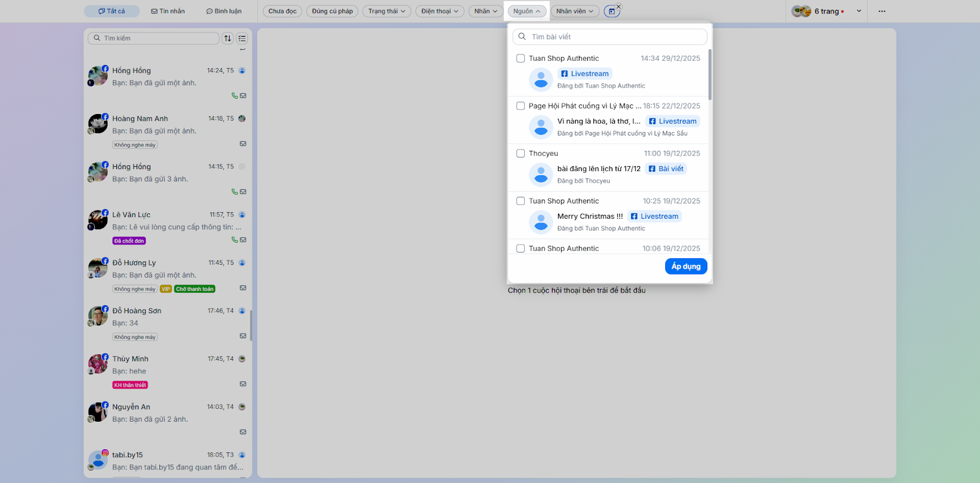Click the page avatars beside '6 trang'

(801, 11)
